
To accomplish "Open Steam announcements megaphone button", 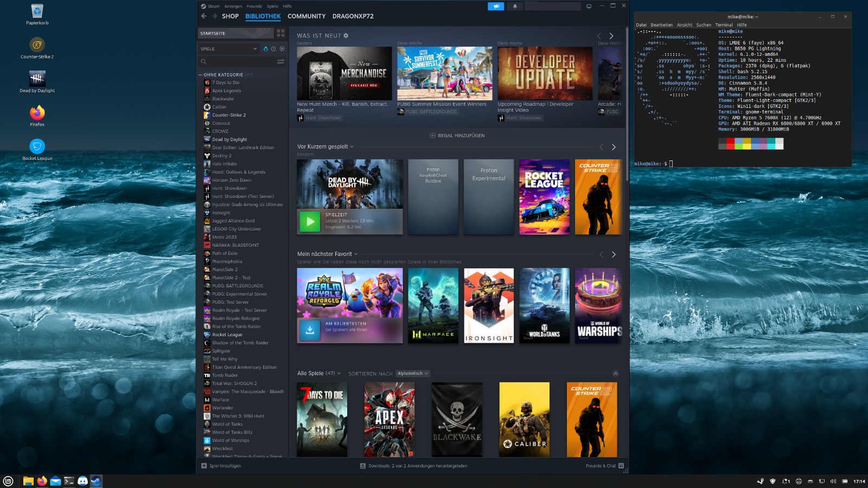I will tap(496, 7).
